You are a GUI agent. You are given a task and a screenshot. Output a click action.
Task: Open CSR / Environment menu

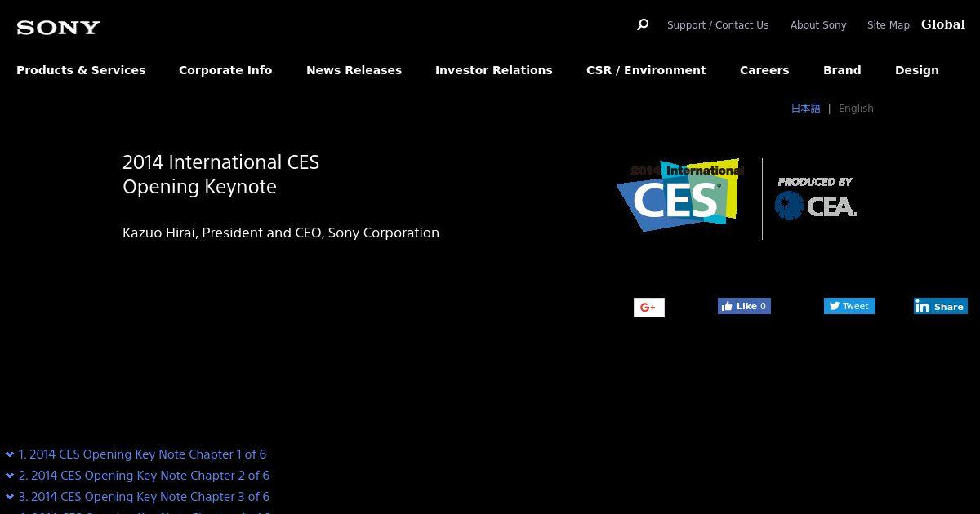pyautogui.click(x=646, y=70)
